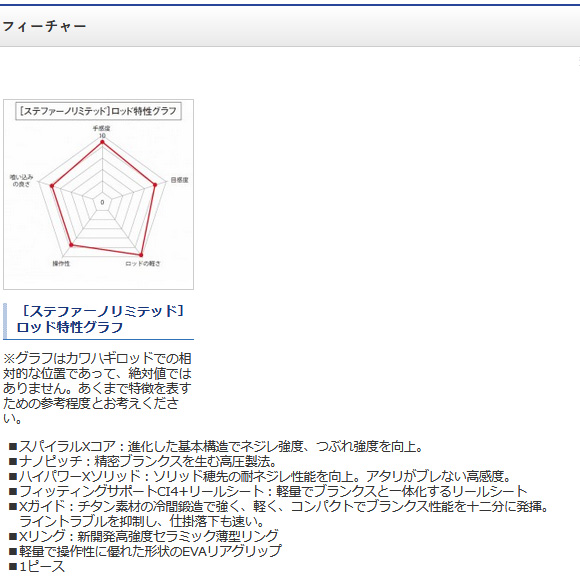Screen dimensions: 580x576
Task: Click the スパイラルXコア bullet square
Action: pyautogui.click(x=13, y=447)
